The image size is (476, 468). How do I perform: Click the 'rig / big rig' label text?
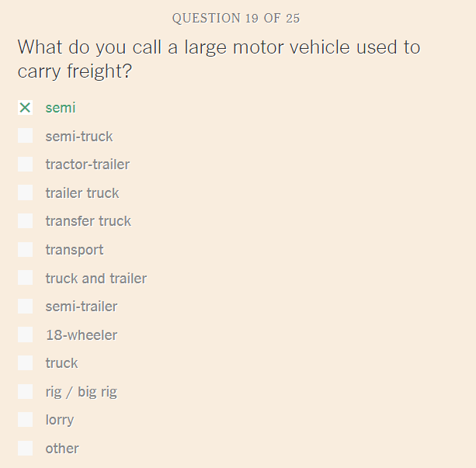coord(81,392)
